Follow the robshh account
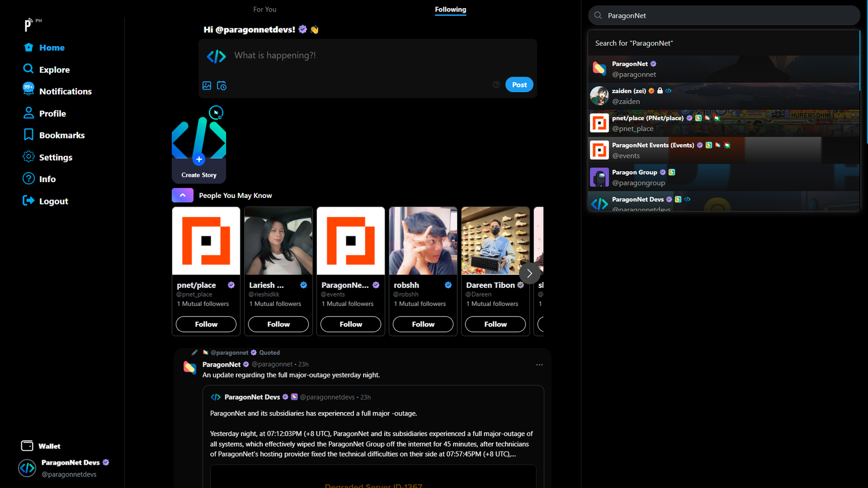 (x=423, y=324)
